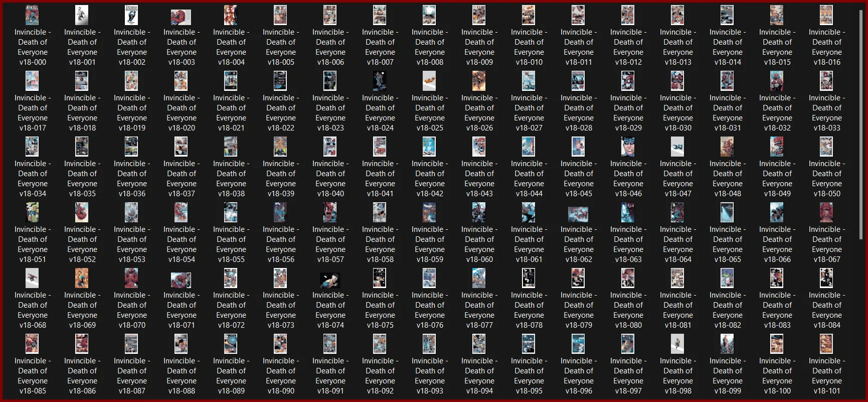The width and height of the screenshot is (868, 402).
Task: Choose the v18-025 file thumbnail
Action: pos(429,81)
